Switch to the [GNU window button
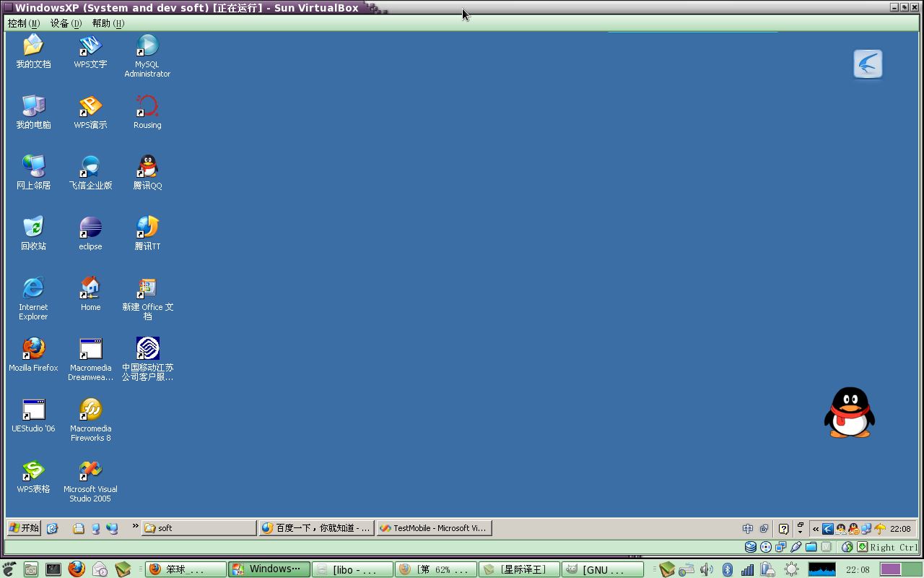Screen dimensions: 924x578 (x=603, y=569)
